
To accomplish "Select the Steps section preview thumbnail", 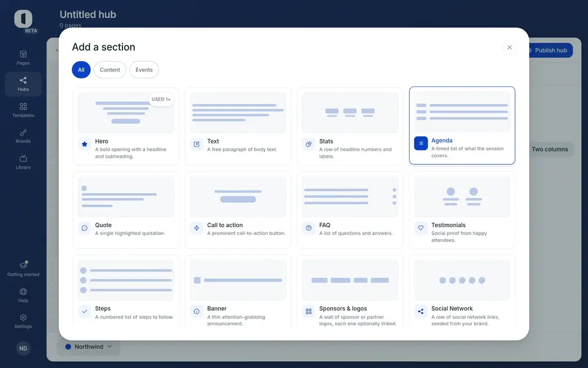I will 126,280.
